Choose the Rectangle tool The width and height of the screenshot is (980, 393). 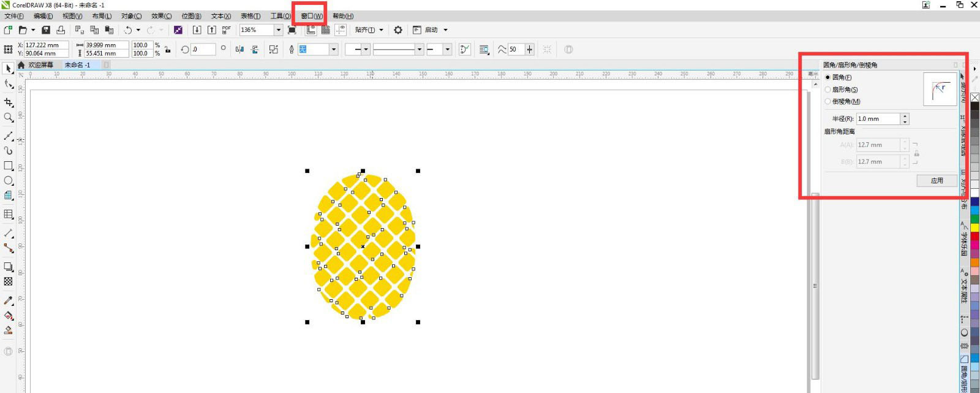[9, 166]
